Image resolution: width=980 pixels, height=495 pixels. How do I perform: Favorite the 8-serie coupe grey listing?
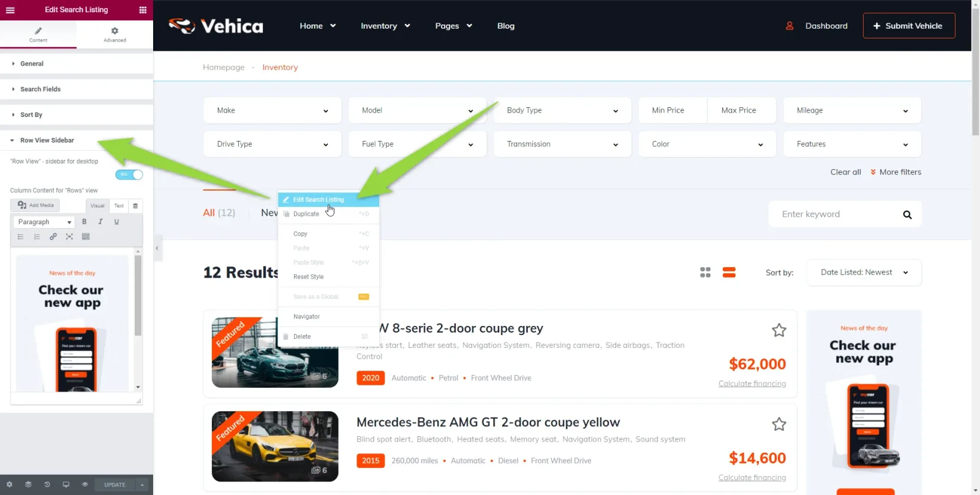779,330
